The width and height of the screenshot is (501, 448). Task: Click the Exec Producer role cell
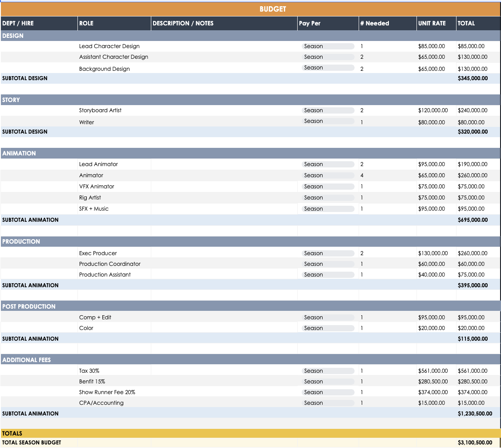114,253
